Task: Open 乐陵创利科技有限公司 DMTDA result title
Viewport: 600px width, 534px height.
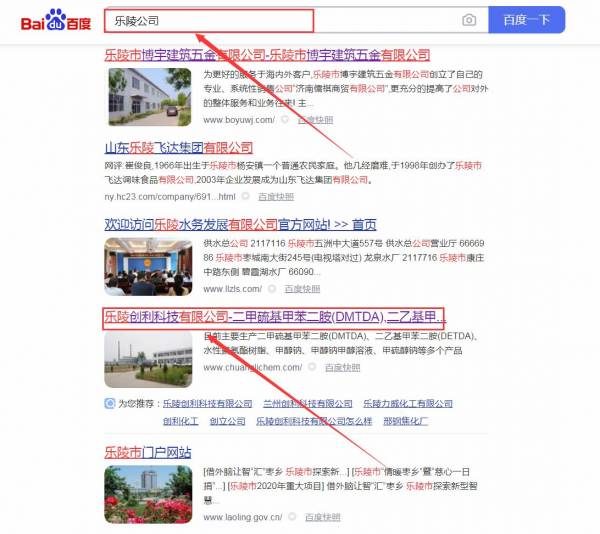Action: pos(274,316)
